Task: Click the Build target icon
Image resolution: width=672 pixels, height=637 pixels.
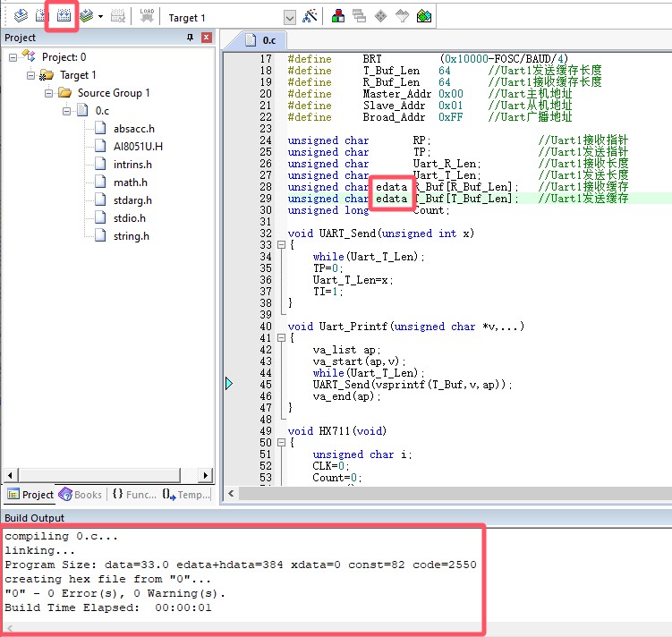Action: point(41,16)
